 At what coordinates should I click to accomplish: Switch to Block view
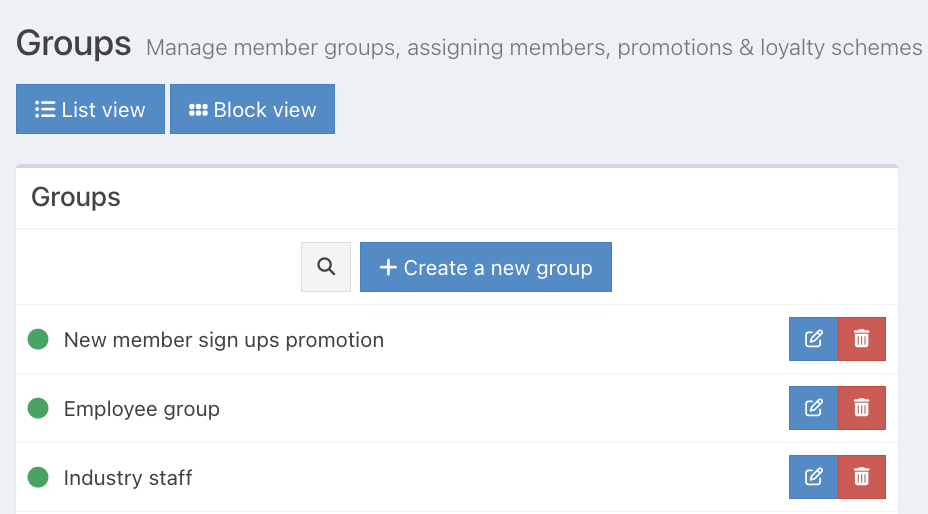252,109
